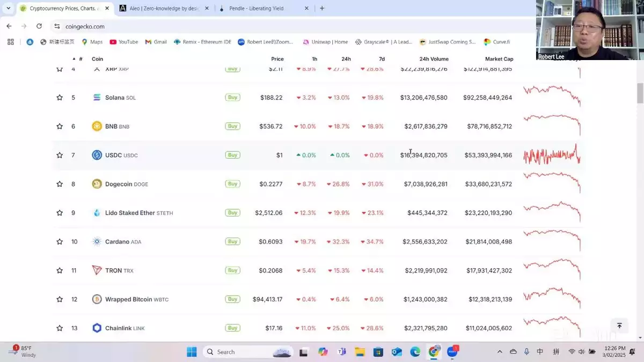
Task: Star Wrapped Bitcoin in the list
Action: 60,299
